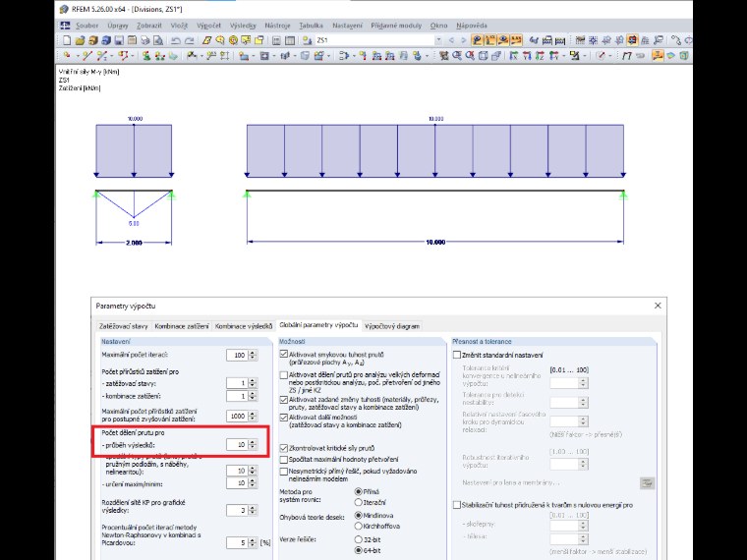Close the Parametry výpočtu dialog
The width and height of the screenshot is (747, 560).
(x=658, y=306)
